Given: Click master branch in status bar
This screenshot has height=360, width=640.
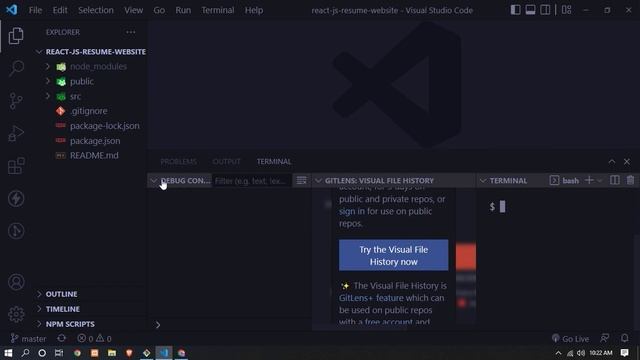Looking at the screenshot, I should click(29, 338).
